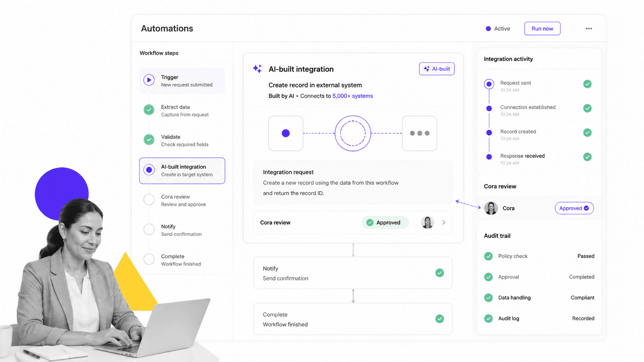Click the Record created green checkmark
The height and width of the screenshot is (362, 644).
[x=587, y=132]
